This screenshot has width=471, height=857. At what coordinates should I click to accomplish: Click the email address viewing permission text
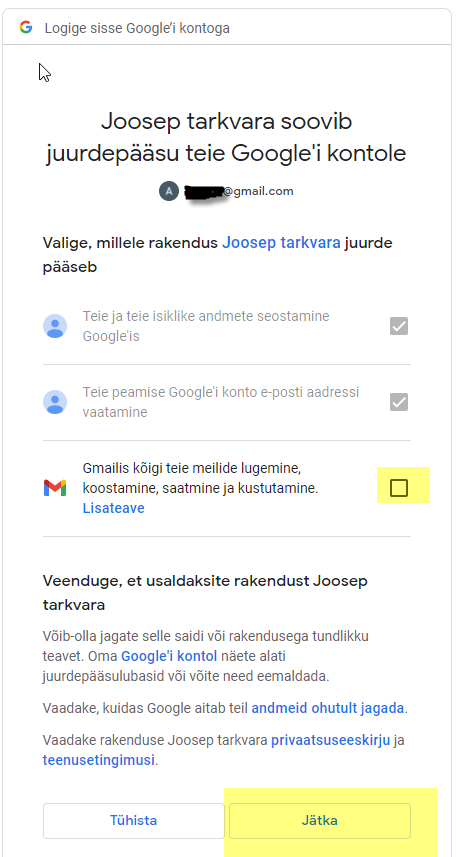click(x=221, y=402)
